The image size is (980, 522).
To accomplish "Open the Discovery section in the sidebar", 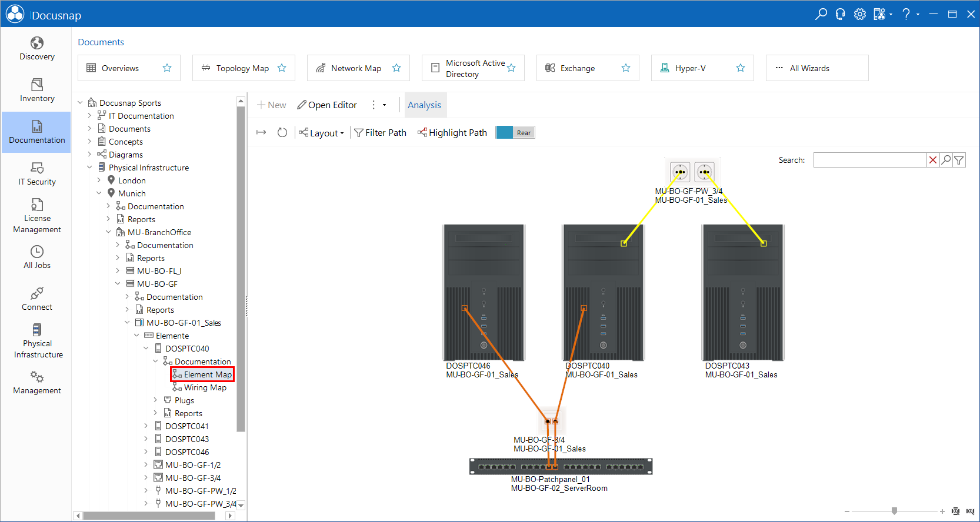I will pos(36,49).
